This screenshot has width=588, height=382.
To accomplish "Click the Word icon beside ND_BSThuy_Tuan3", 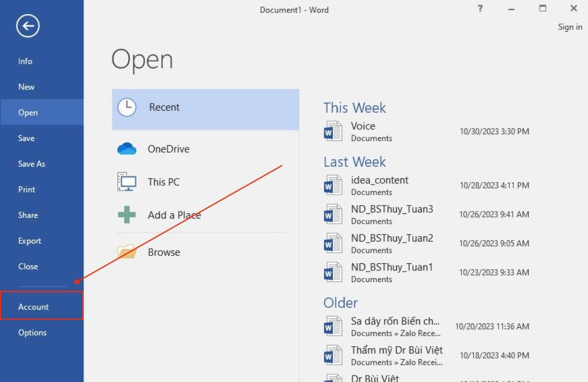I will tap(333, 214).
